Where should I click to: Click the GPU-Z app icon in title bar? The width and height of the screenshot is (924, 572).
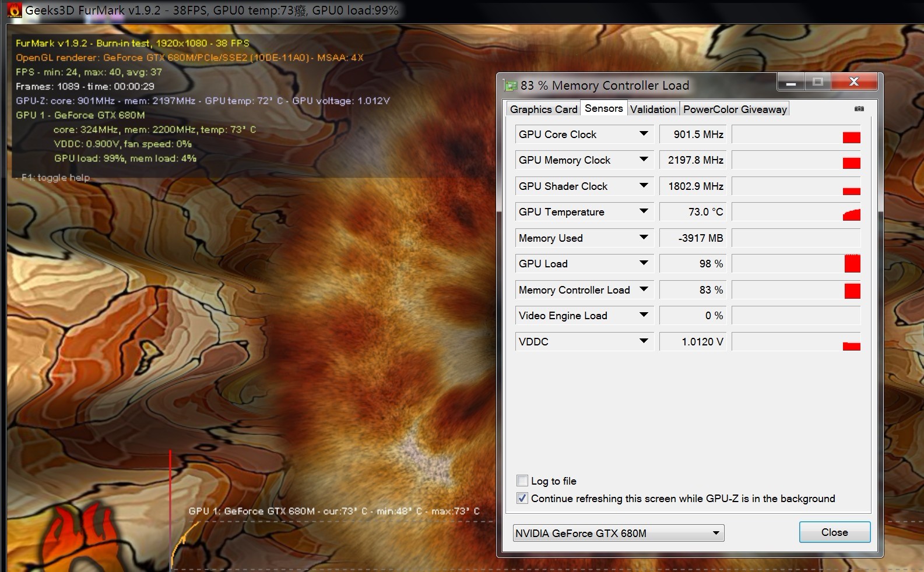click(x=511, y=86)
